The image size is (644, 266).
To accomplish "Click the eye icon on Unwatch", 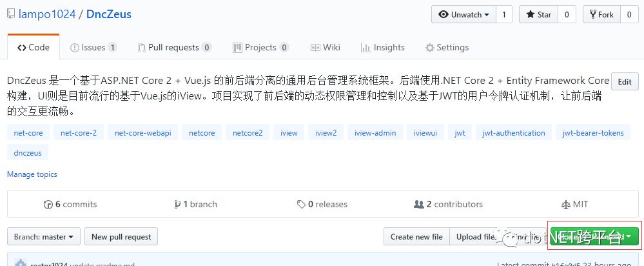I will click(x=444, y=15).
